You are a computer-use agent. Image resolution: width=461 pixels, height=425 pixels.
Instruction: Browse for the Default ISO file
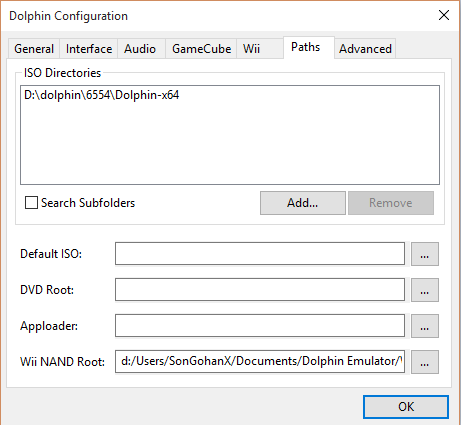[x=425, y=254]
